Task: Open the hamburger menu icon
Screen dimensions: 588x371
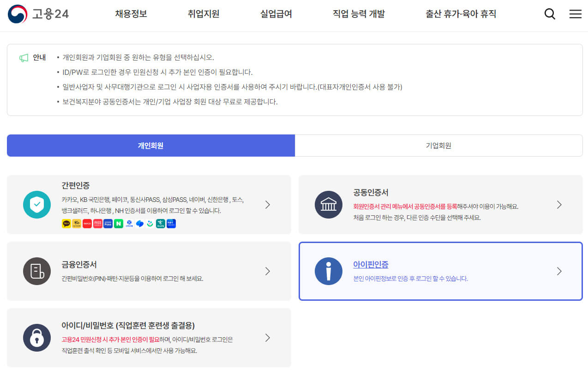Action: (x=575, y=14)
